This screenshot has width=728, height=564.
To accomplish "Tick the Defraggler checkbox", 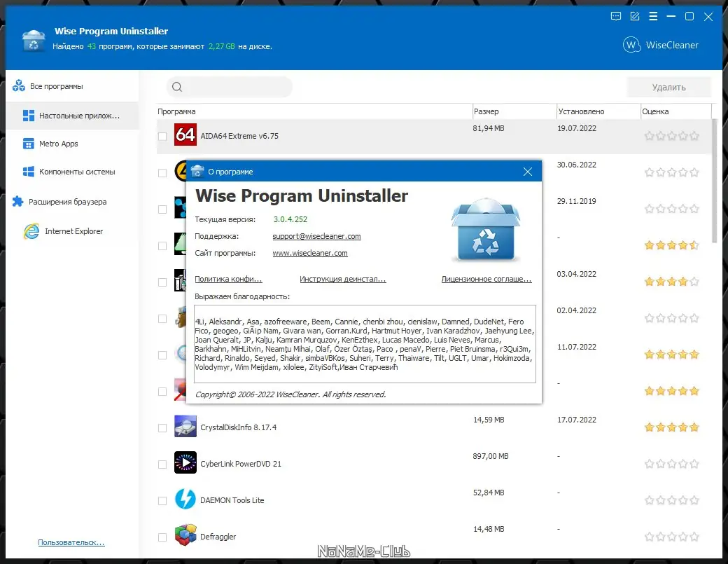I will (162, 537).
